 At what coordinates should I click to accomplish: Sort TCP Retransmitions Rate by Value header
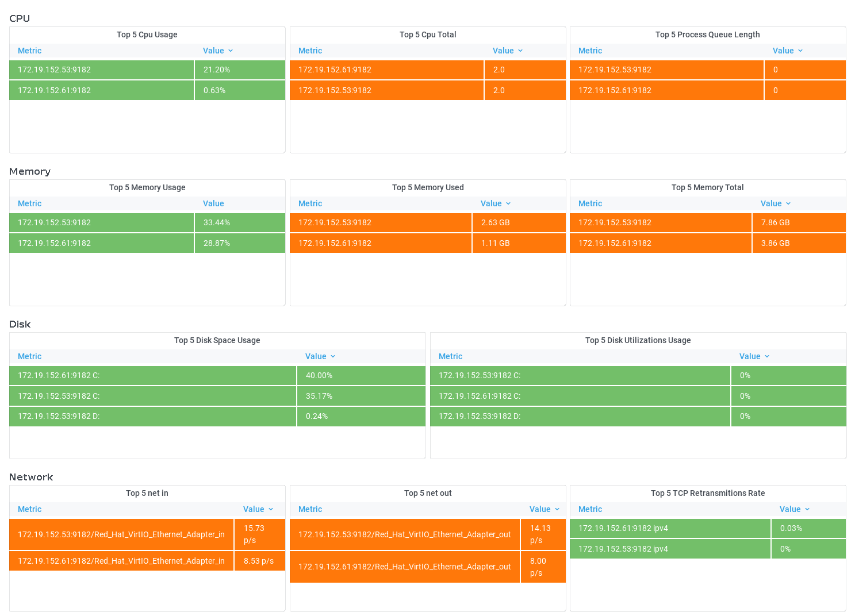pos(795,509)
